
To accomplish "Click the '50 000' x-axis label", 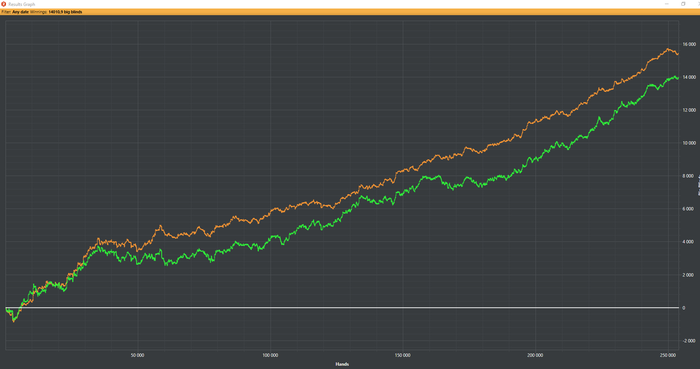I will (138, 356).
